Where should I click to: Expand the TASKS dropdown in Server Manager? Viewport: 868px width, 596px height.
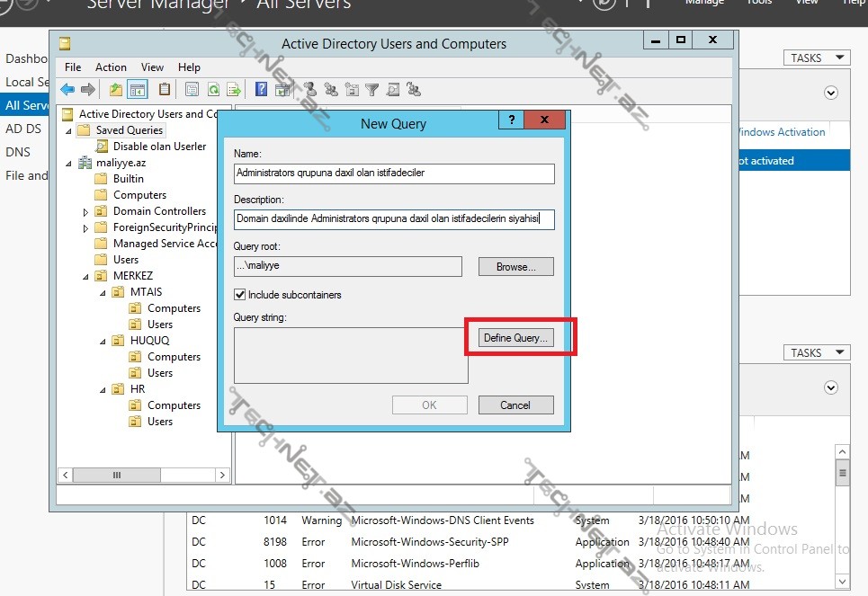pos(816,58)
